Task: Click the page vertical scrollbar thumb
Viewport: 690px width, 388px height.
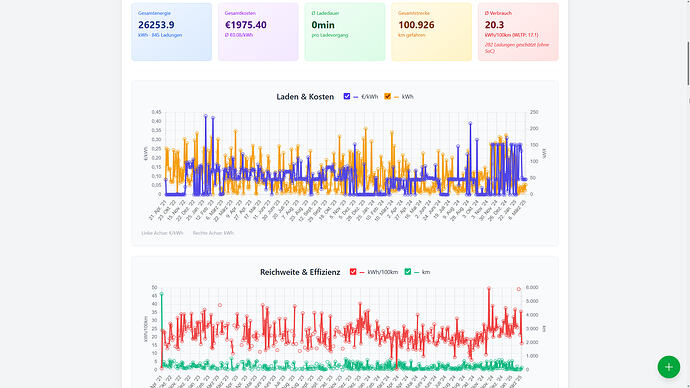Action: click(688, 64)
